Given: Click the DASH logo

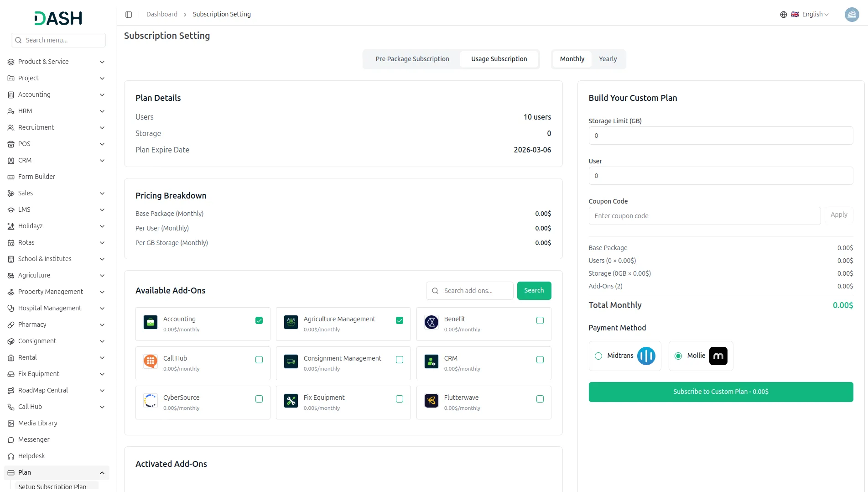Looking at the screenshot, I should (x=58, y=18).
